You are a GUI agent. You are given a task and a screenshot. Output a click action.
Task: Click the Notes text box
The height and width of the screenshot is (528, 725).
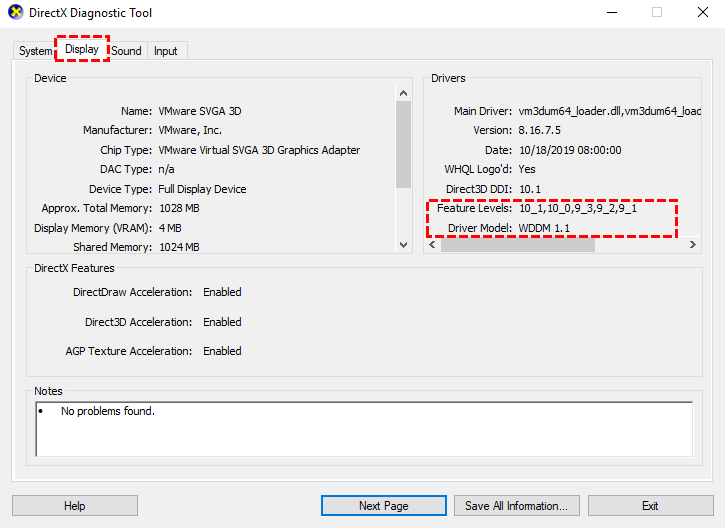click(364, 429)
